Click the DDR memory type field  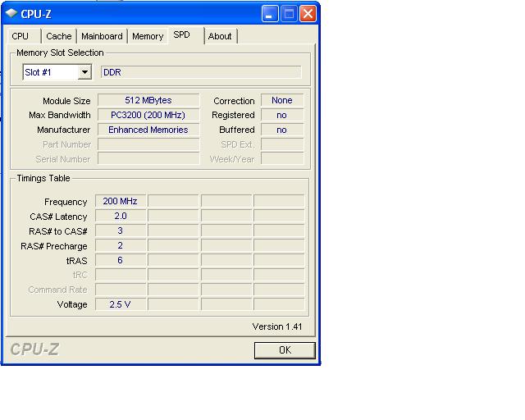click(200, 72)
